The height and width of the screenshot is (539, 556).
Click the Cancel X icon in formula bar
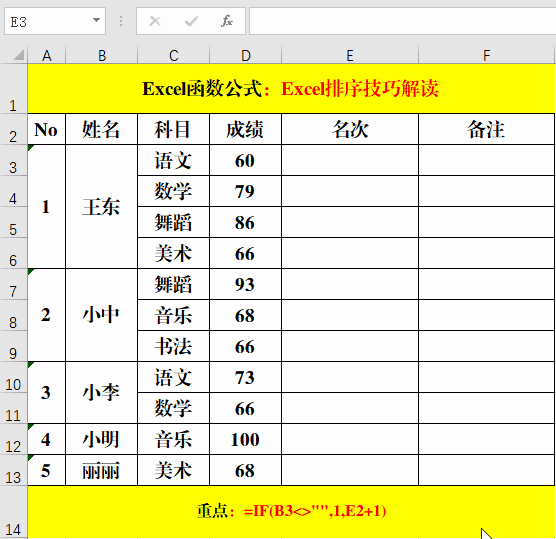coord(155,21)
